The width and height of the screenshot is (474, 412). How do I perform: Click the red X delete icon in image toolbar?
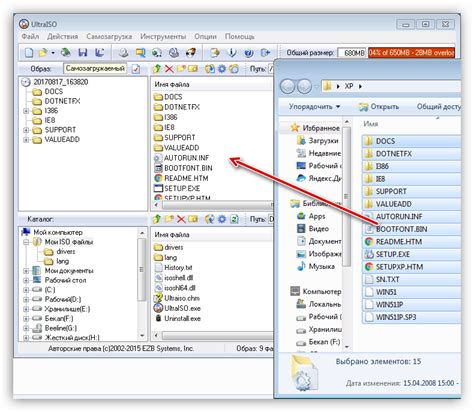click(169, 69)
